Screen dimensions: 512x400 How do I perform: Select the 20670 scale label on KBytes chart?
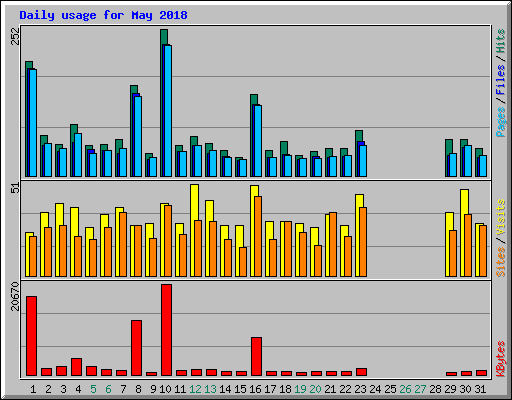click(x=15, y=296)
